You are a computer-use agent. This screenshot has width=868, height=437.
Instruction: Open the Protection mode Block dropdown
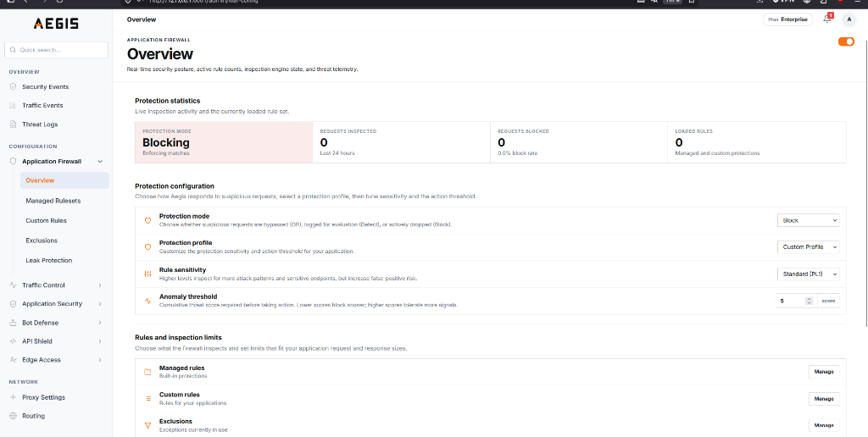(808, 220)
